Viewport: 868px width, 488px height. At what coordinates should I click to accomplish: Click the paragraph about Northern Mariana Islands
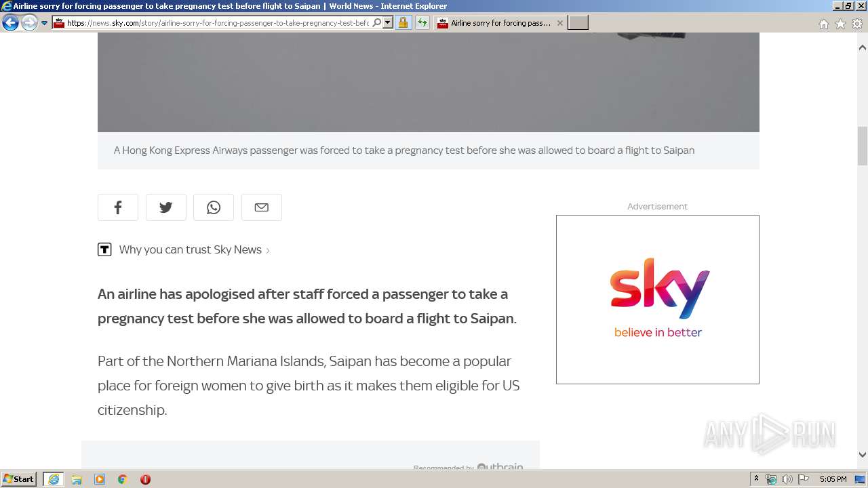(x=309, y=385)
